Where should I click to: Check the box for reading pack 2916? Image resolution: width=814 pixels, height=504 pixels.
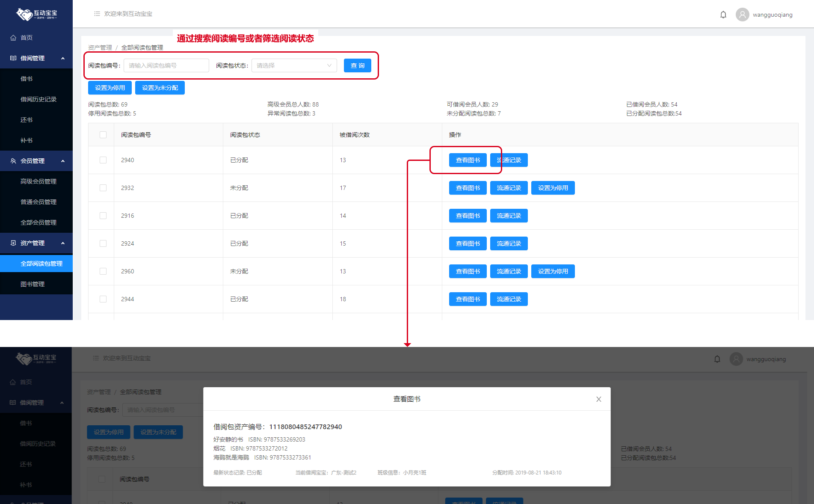click(103, 216)
